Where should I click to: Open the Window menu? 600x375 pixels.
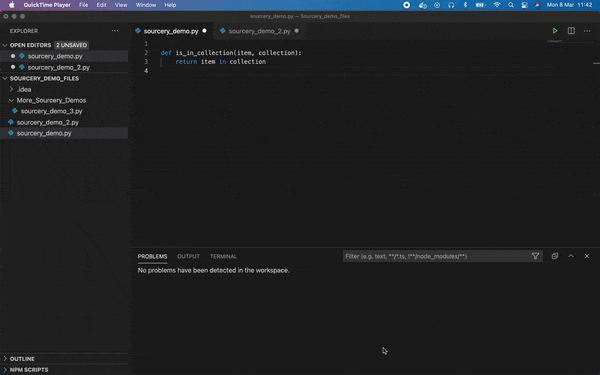(x=146, y=5)
